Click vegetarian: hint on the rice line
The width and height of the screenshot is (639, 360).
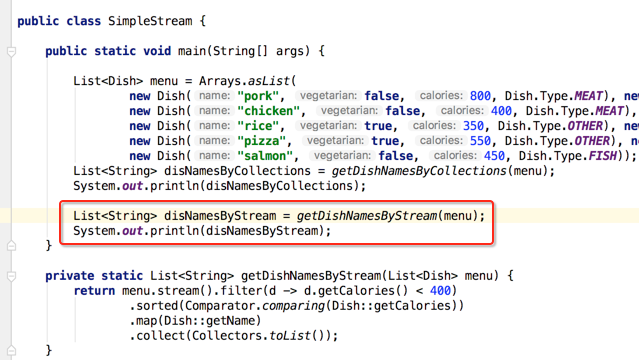tap(328, 126)
